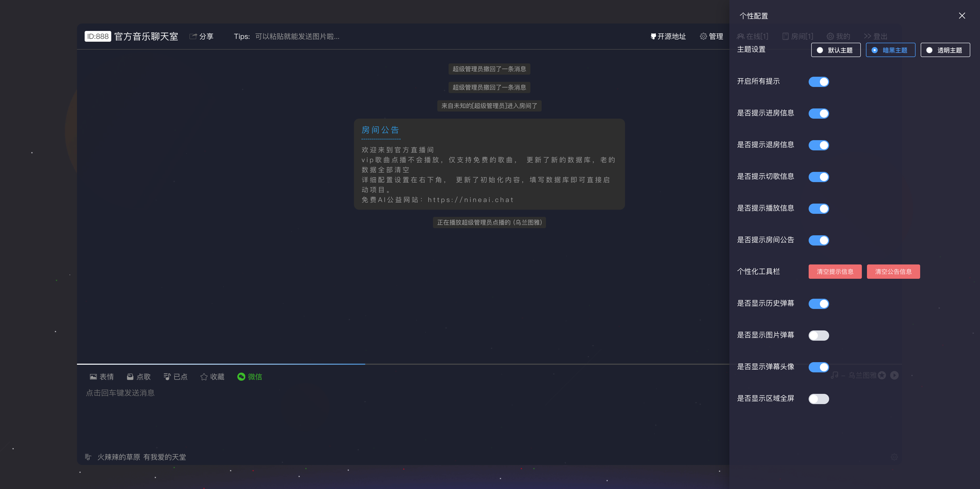Open the 点歌 song request panel
The width and height of the screenshot is (980, 489).
click(138, 377)
